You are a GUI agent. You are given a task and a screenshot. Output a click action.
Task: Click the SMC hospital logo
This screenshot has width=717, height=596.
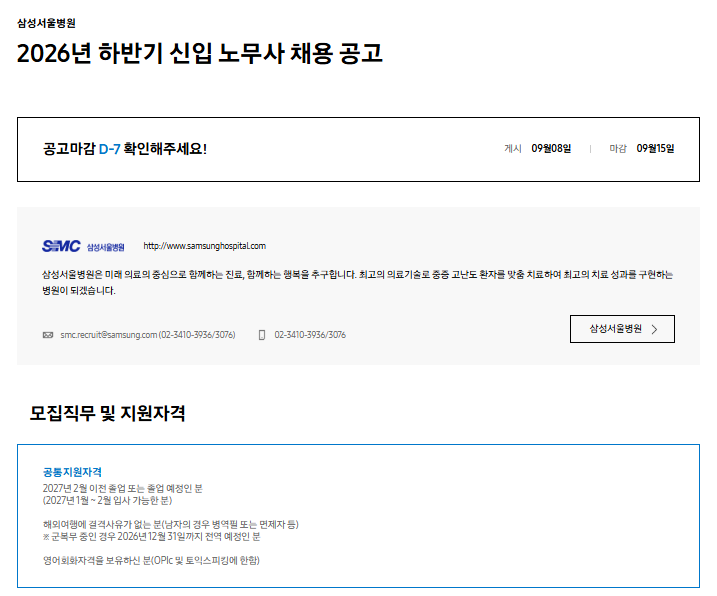click(83, 246)
